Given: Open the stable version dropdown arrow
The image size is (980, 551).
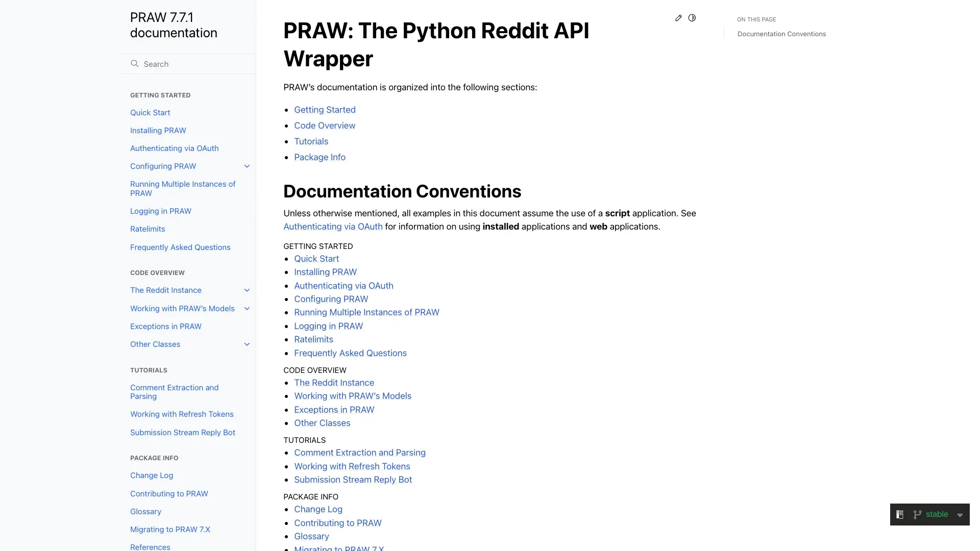Looking at the screenshot, I should 960,515.
